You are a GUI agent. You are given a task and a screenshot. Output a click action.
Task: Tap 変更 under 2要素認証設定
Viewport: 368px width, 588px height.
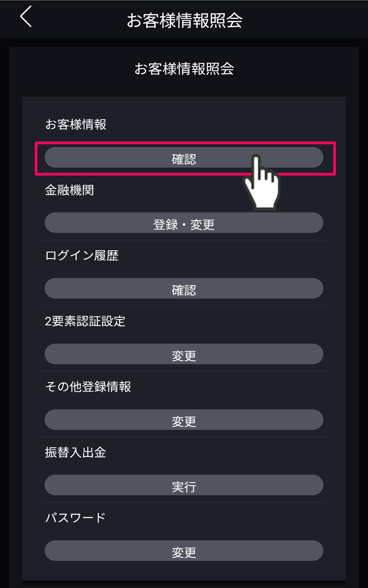click(x=184, y=354)
